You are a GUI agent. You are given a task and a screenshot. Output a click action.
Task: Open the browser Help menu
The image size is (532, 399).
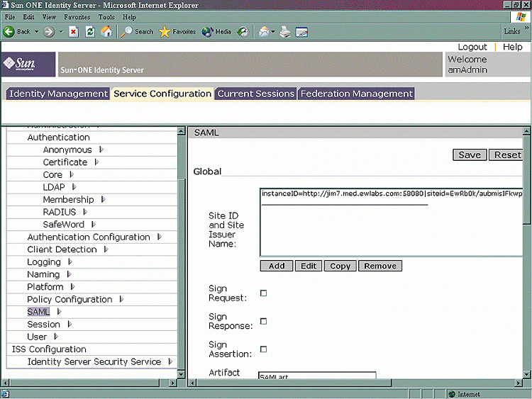(129, 17)
